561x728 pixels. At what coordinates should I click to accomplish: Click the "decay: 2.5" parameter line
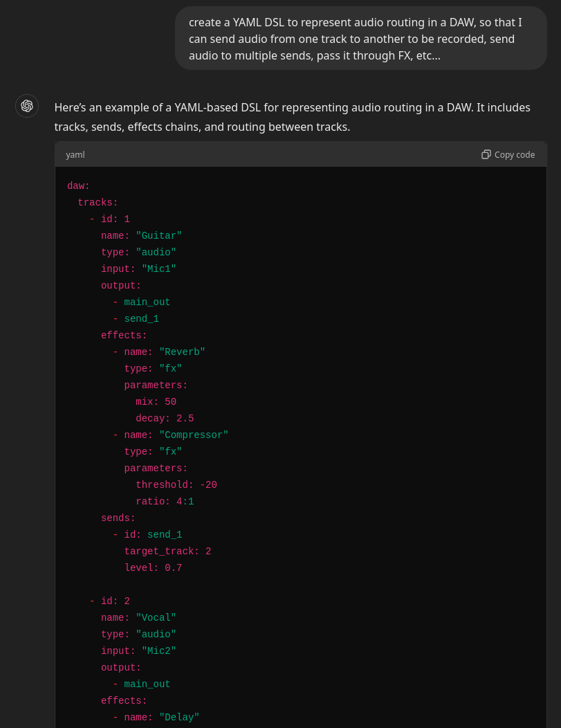point(165,419)
